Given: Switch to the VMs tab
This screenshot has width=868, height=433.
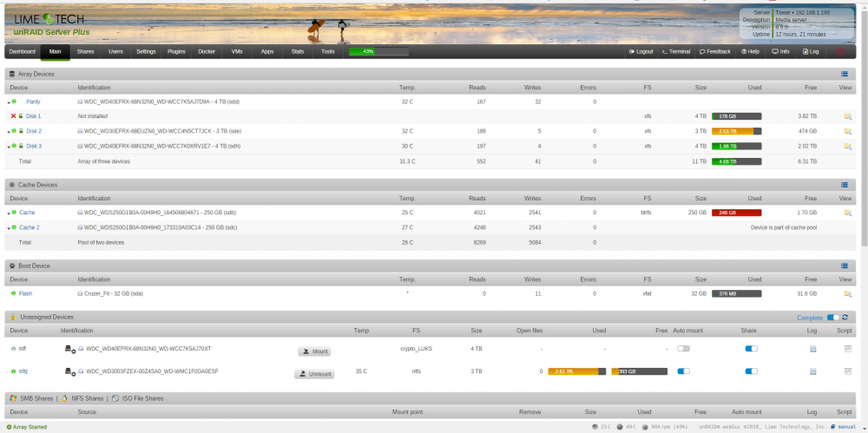Looking at the screenshot, I should pyautogui.click(x=237, y=51).
